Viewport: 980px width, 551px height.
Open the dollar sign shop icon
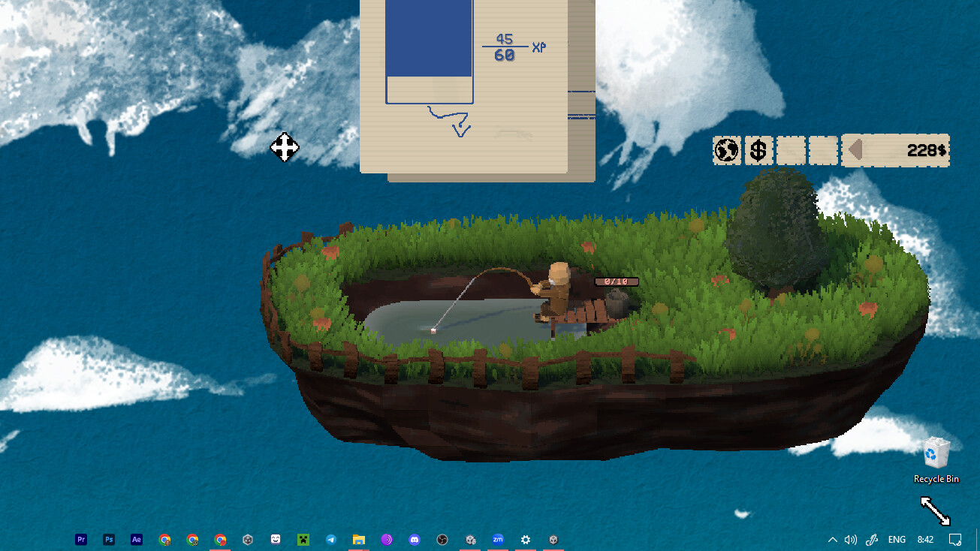[758, 150]
